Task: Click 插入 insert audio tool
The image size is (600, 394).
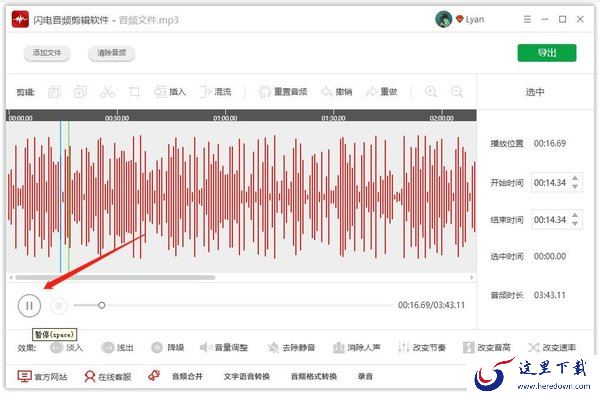Action: point(170,92)
